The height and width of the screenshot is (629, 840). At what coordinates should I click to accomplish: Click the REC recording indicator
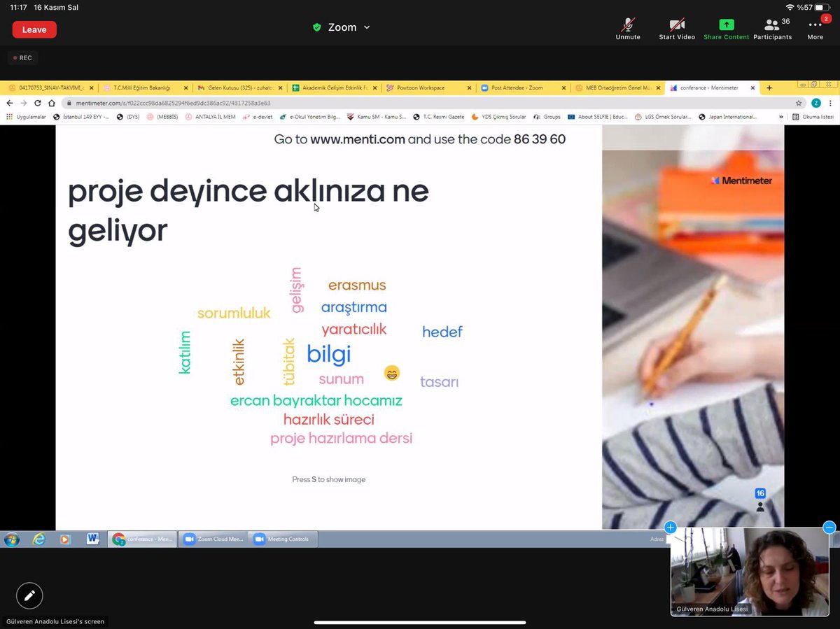(22, 58)
